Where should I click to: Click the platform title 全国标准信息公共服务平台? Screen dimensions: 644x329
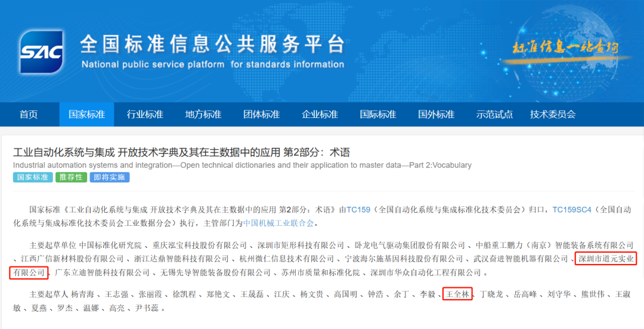click(x=212, y=44)
